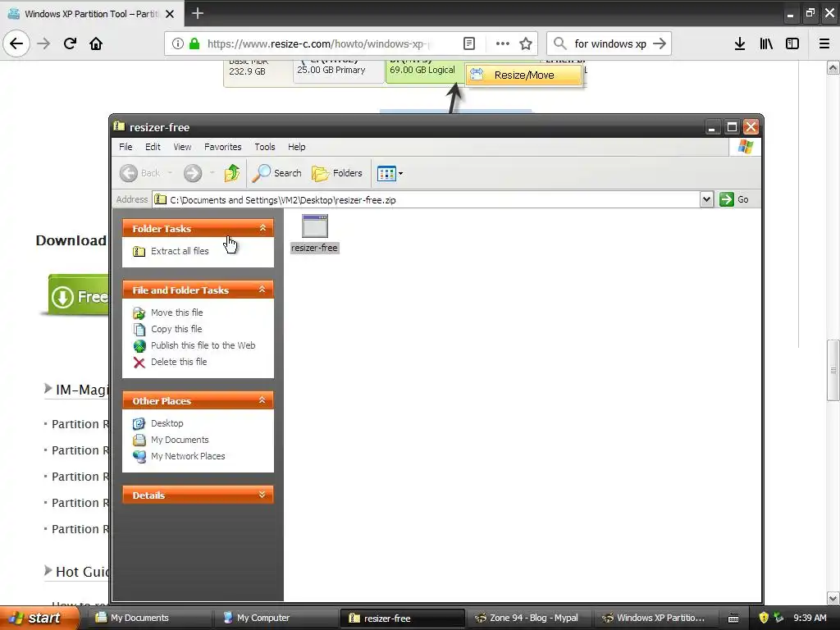This screenshot has height=630, width=840.
Task: Toggle reader view icon in URL bar
Action: point(468,43)
